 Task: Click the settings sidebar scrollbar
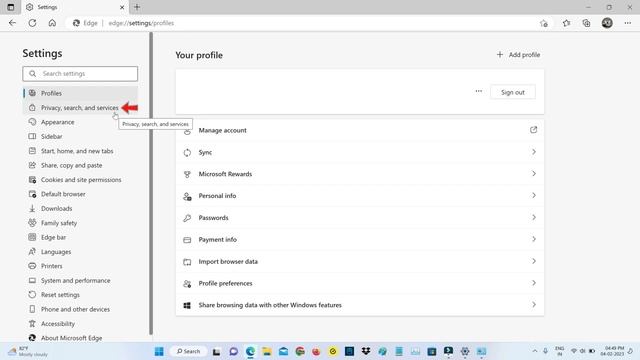151,184
